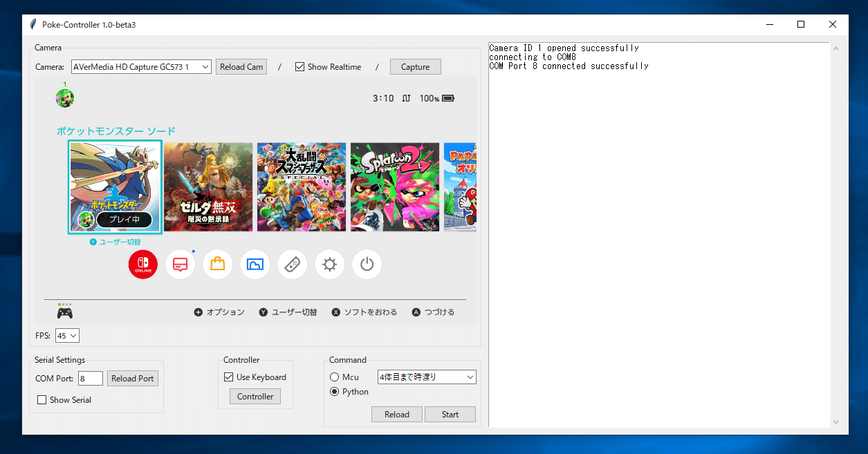Click Start to run the Python command
This screenshot has height=454, width=868.
pyautogui.click(x=450, y=414)
